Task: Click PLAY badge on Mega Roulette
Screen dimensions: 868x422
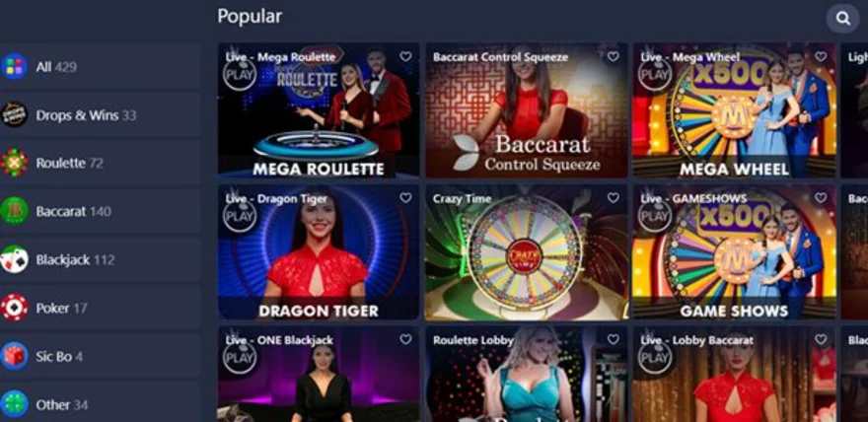Action: 240,74
